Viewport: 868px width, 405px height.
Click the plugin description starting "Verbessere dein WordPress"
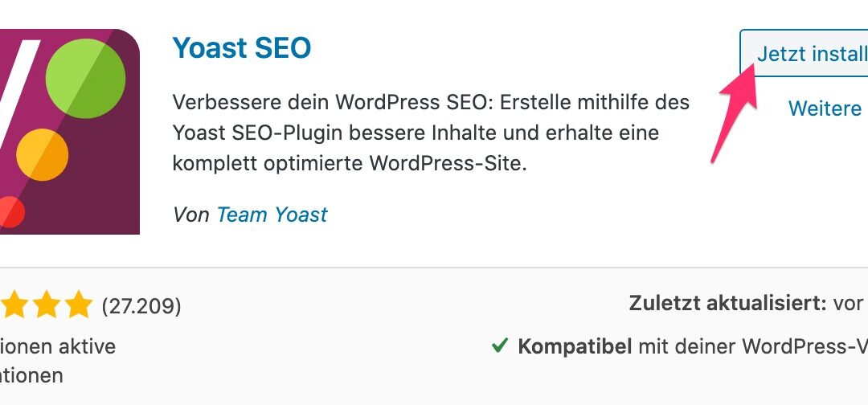(x=431, y=133)
